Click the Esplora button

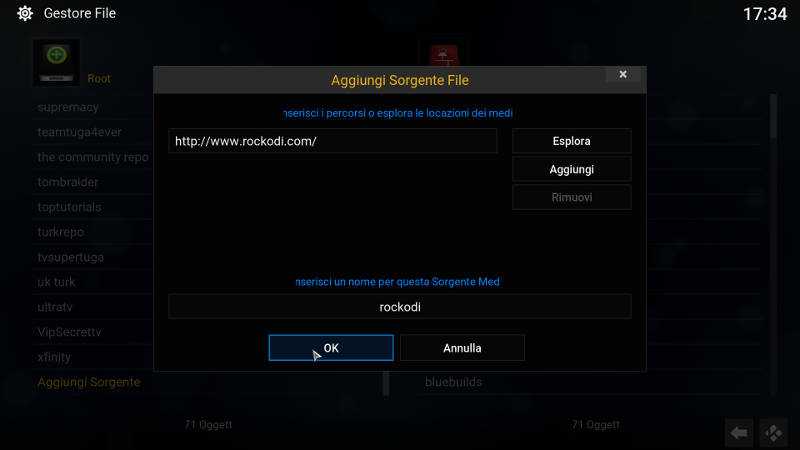[x=571, y=141]
